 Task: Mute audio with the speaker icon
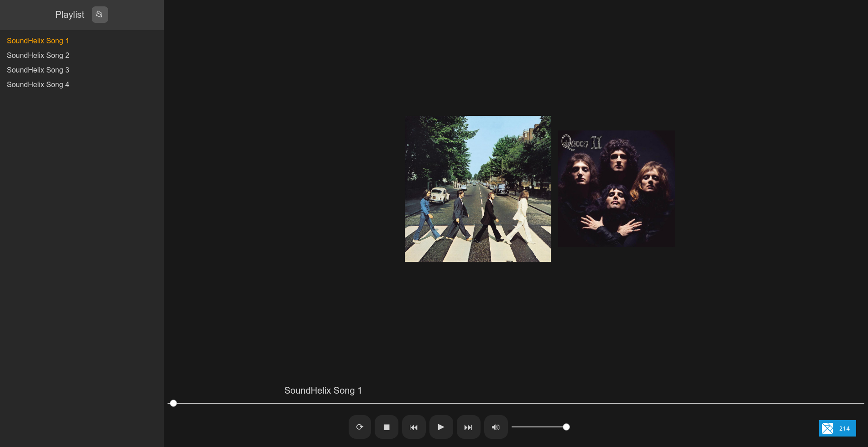pos(496,427)
